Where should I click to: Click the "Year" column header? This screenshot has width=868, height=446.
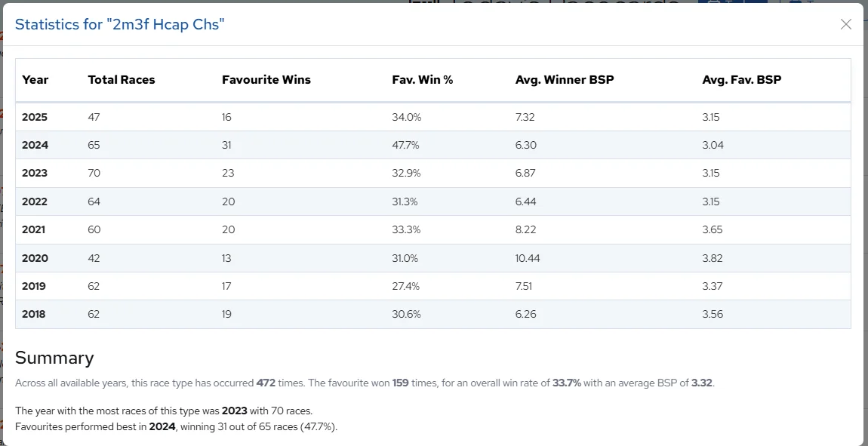pos(35,80)
